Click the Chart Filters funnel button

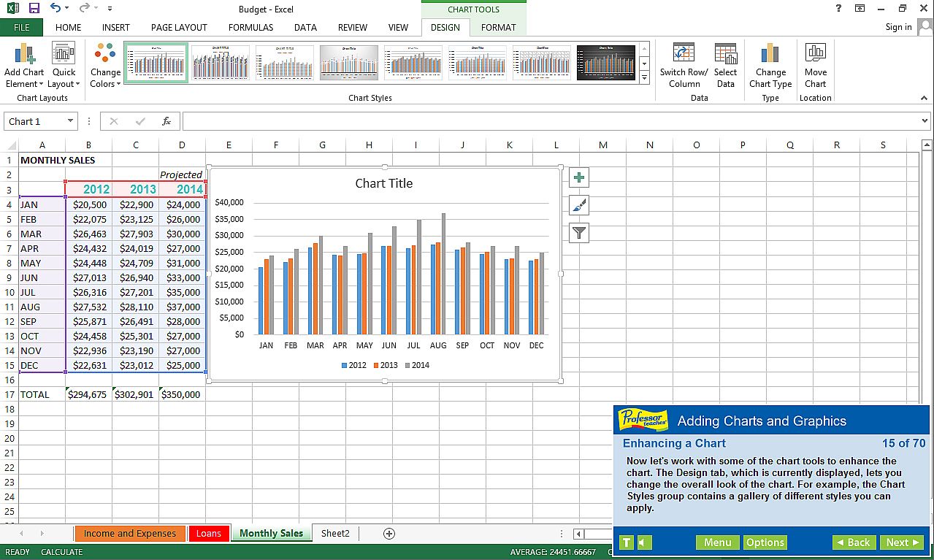[578, 233]
